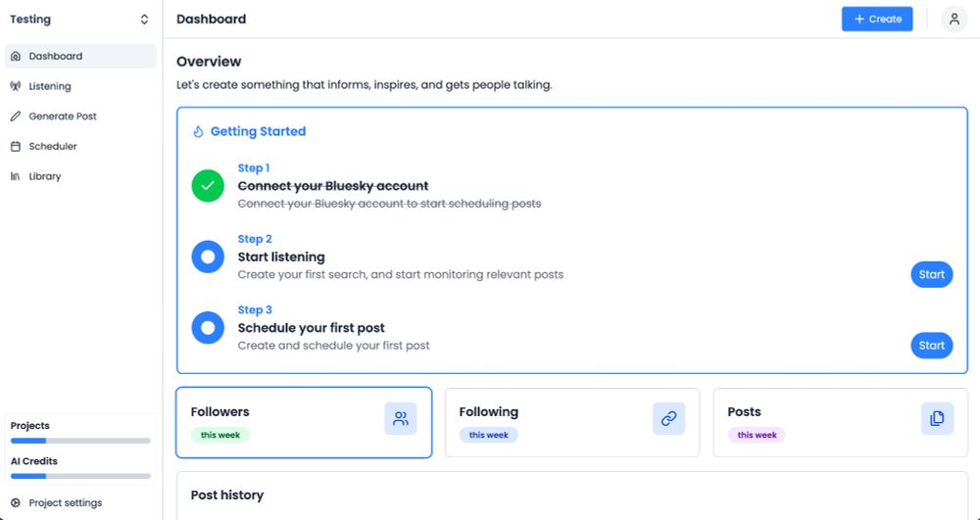The height and width of the screenshot is (520, 980).
Task: Click the Library books icon
Action: click(x=16, y=177)
